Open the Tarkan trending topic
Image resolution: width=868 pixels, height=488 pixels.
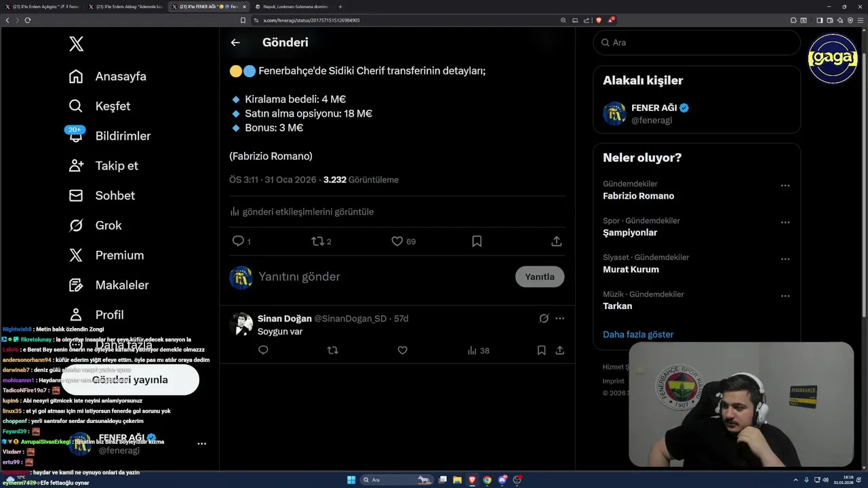(x=617, y=306)
